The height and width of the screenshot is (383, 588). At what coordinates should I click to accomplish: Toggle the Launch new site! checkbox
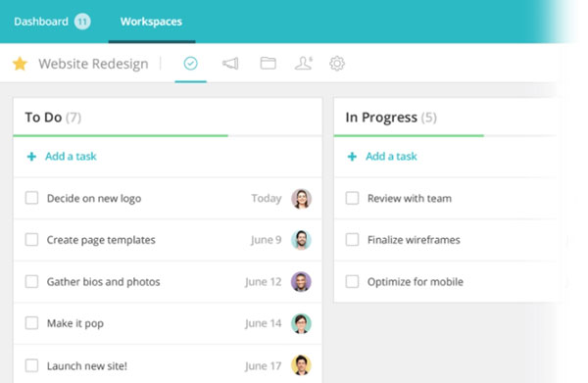(31, 365)
